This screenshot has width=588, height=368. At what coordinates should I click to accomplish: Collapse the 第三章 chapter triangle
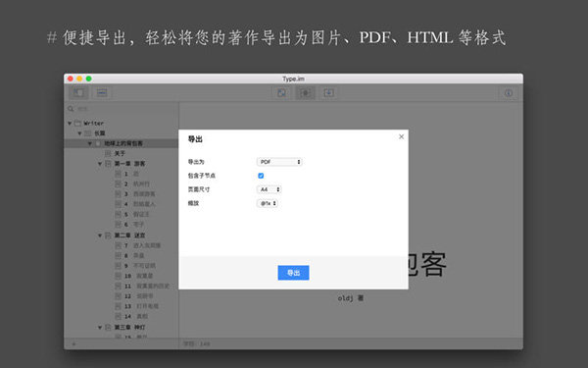click(100, 328)
